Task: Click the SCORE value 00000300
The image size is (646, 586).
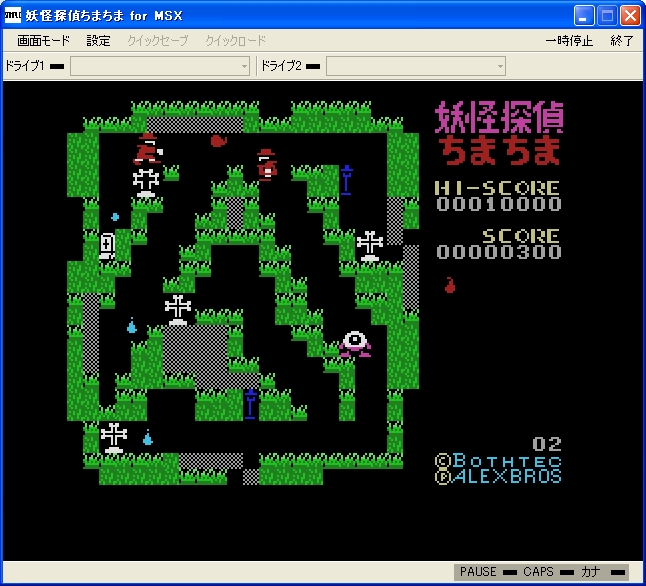Action: tap(499, 252)
